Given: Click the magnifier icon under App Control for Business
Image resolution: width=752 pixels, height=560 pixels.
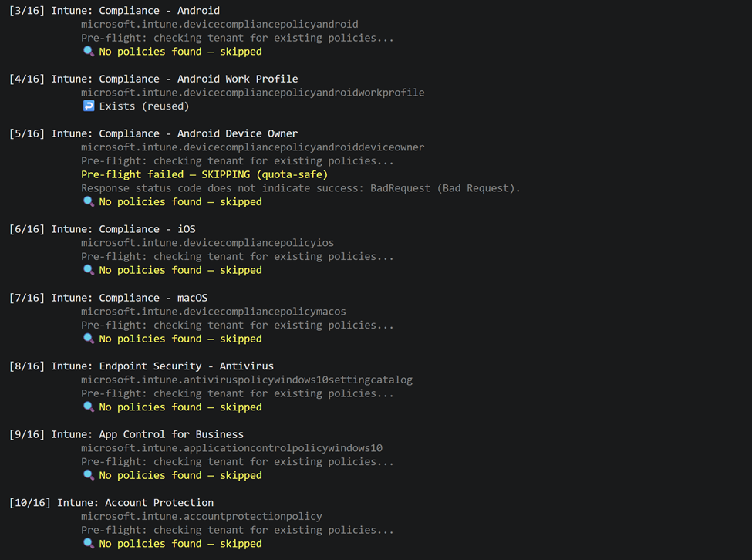Looking at the screenshot, I should coord(88,476).
